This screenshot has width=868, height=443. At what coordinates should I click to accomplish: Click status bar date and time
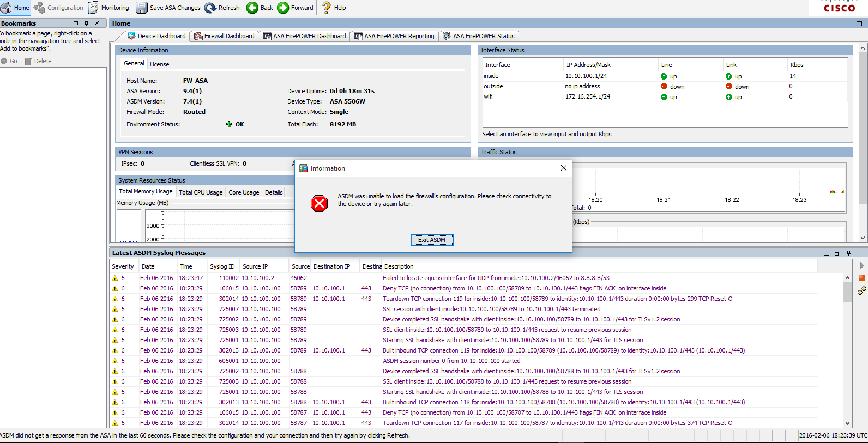(833, 435)
